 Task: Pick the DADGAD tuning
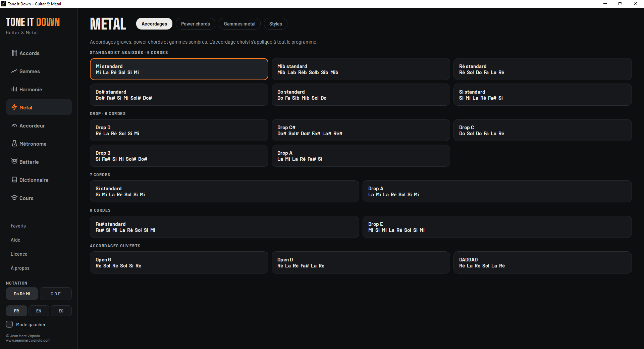543,262
